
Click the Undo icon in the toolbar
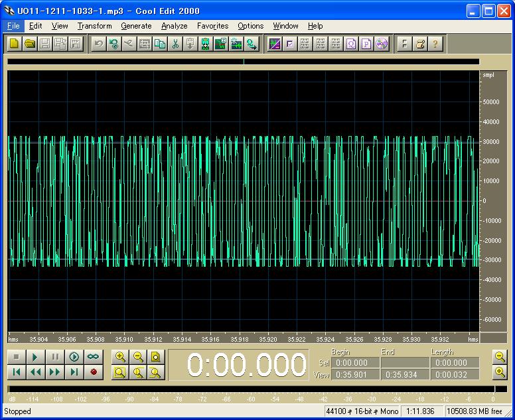coord(98,44)
